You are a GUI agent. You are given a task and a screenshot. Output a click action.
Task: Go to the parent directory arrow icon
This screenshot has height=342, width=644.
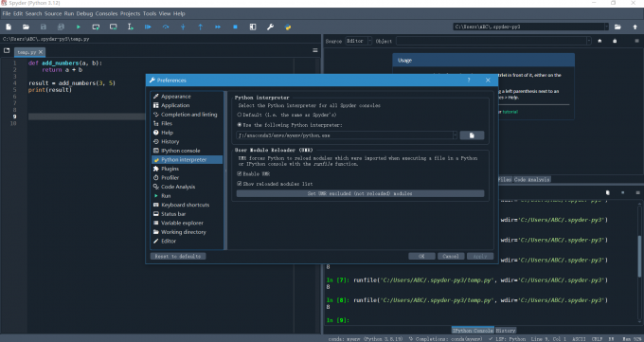tap(635, 27)
